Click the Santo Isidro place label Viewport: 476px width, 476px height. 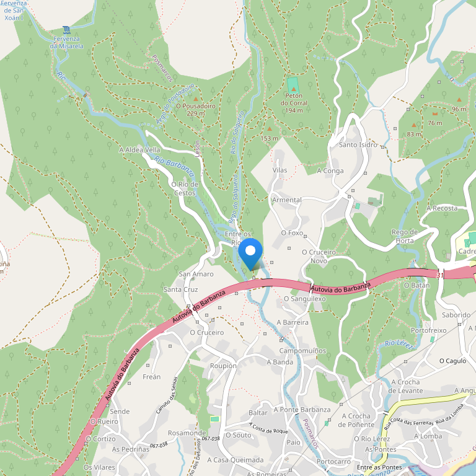pyautogui.click(x=358, y=145)
